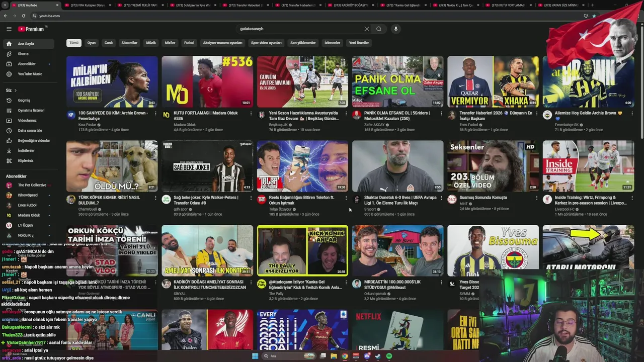The height and width of the screenshot is (362, 644).
Task: Select the Yeni öneriler chip
Action: (x=359, y=43)
